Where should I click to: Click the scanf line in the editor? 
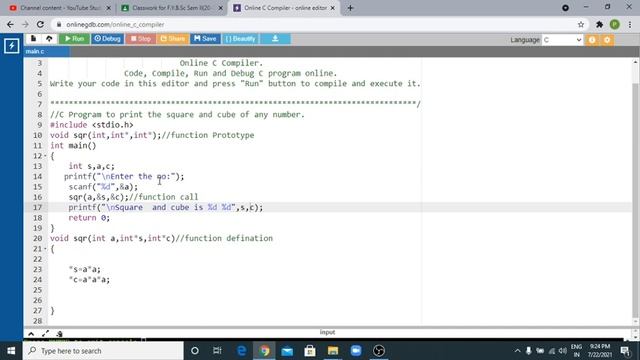[103, 187]
